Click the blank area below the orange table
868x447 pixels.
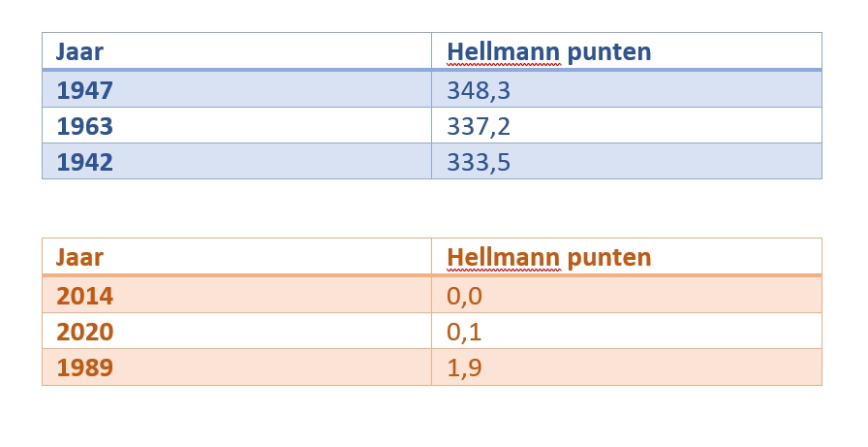[431, 417]
